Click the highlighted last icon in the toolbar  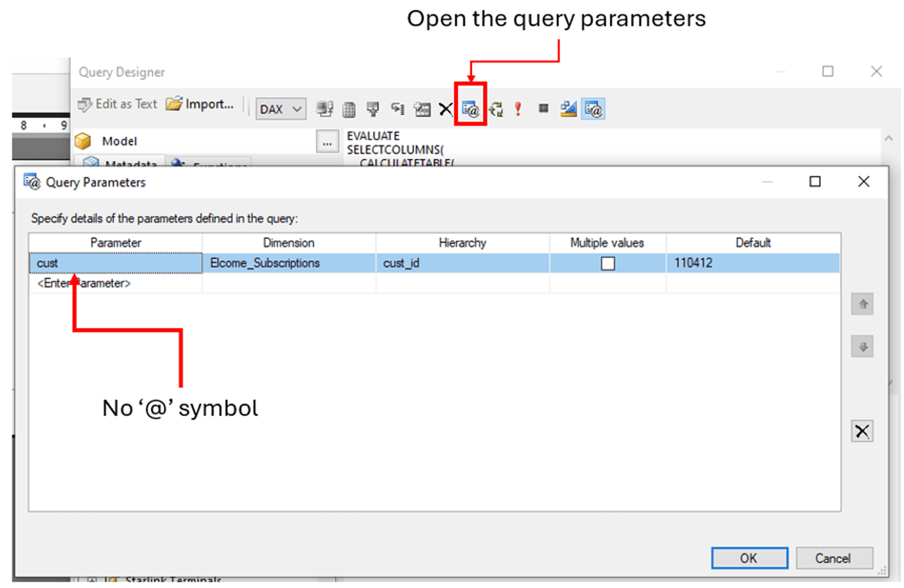point(593,109)
